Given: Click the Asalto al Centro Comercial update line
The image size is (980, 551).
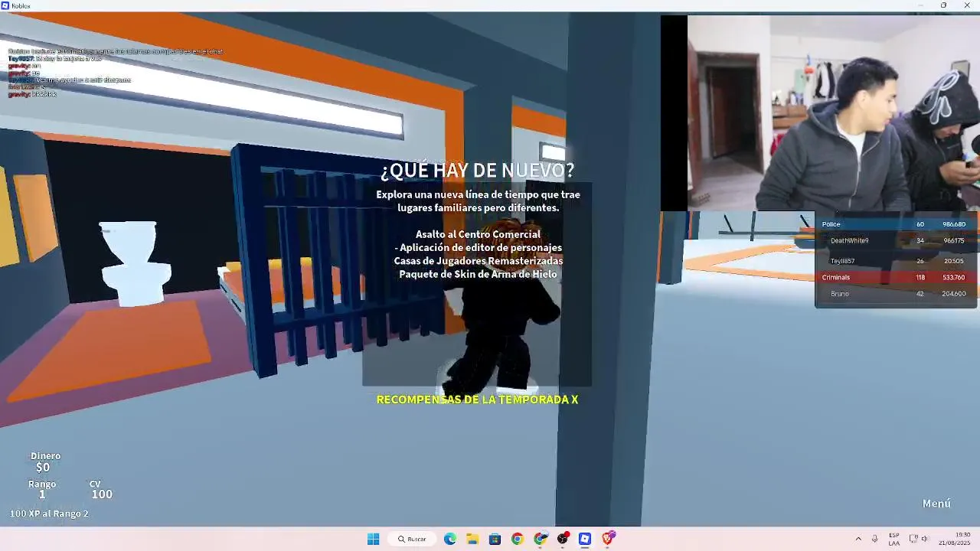Looking at the screenshot, I should (478, 234).
